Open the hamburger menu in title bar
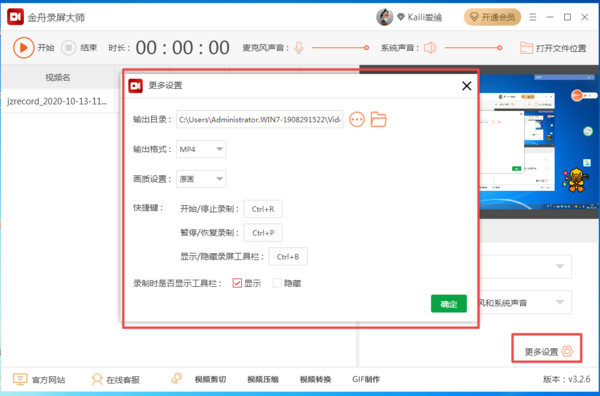Image resolution: width=600 pixels, height=396 pixels. [x=532, y=17]
